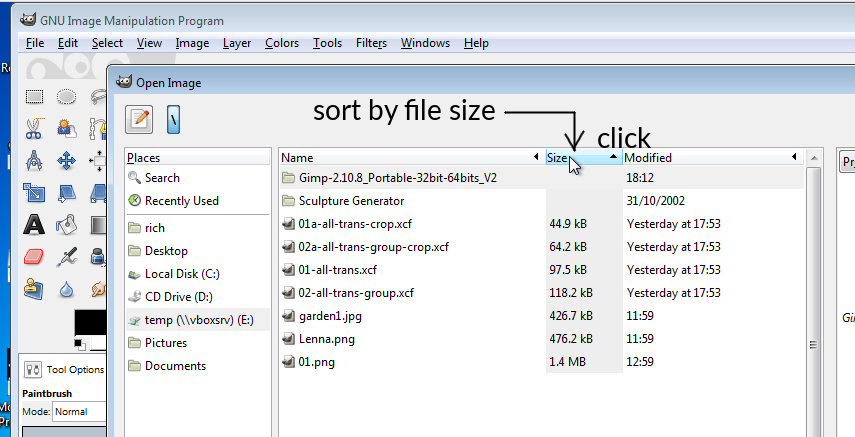Open the Tools menu
The width and height of the screenshot is (855, 437).
[327, 43]
